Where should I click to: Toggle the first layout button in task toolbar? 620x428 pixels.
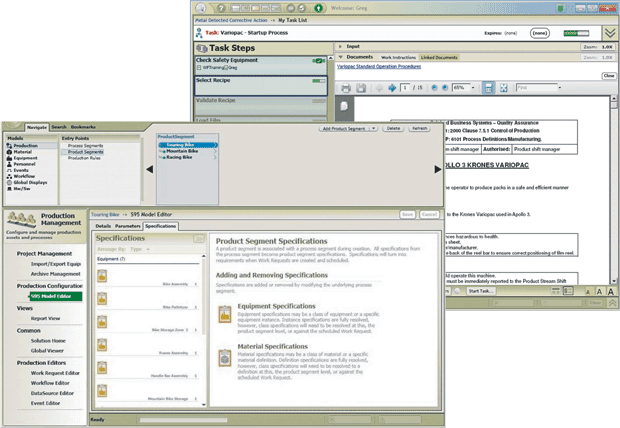click(x=235, y=8)
